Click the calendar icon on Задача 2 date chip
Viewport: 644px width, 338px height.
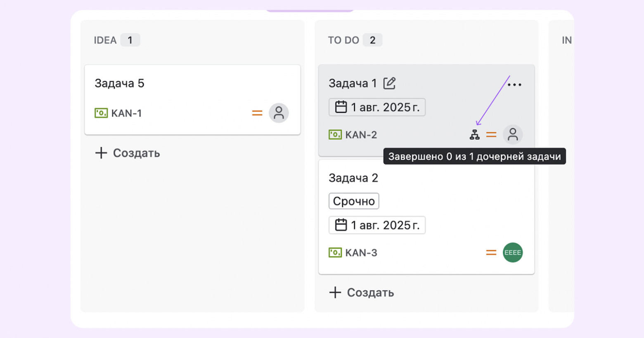341,225
